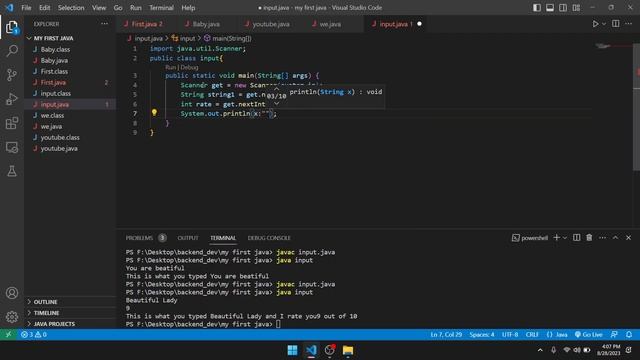Show previous println overload signature
The height and width of the screenshot is (360, 640).
click(x=276, y=88)
